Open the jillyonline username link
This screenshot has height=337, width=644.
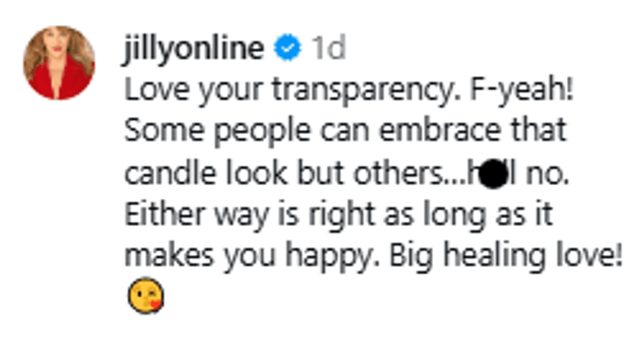193,49
